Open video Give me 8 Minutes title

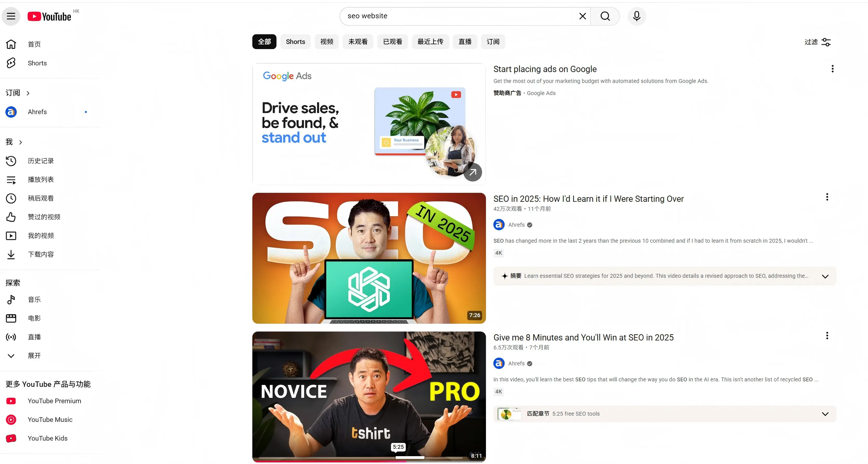pos(583,337)
